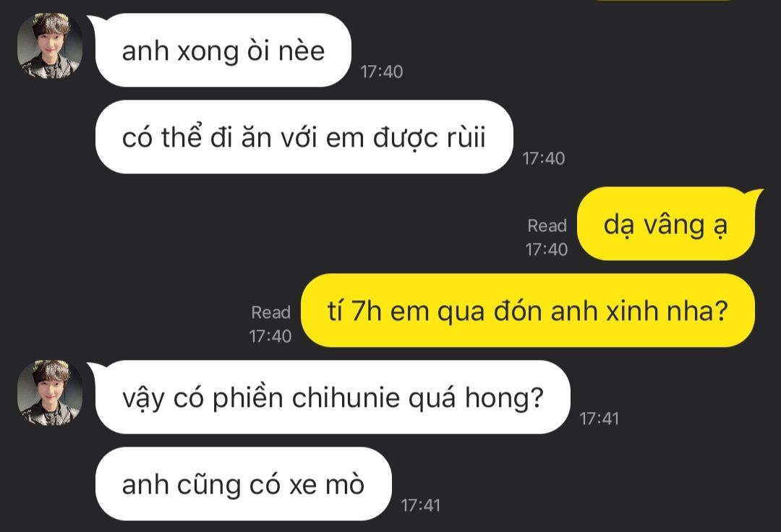Click the word 'chihunie' in the received message
Screen dimensions: 781x532
346,398
